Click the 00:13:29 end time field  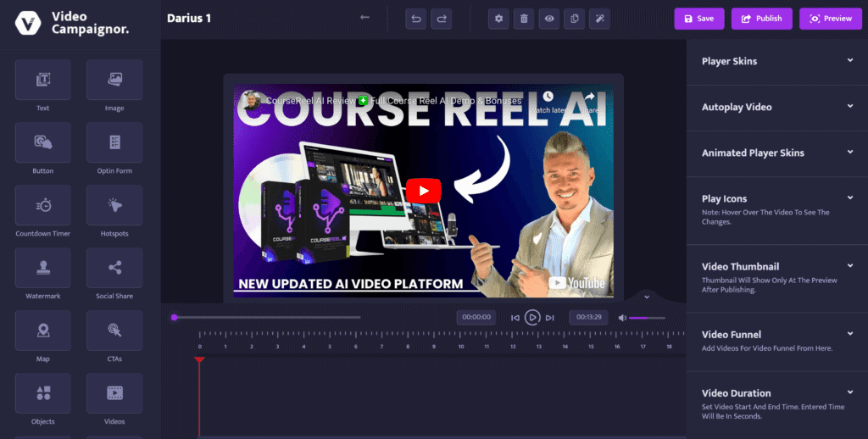[x=588, y=317]
